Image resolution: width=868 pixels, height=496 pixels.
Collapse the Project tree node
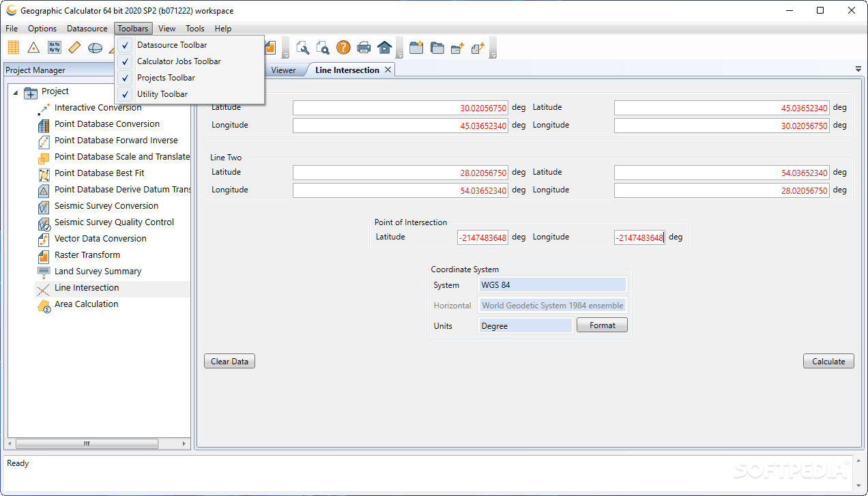pyautogui.click(x=15, y=91)
